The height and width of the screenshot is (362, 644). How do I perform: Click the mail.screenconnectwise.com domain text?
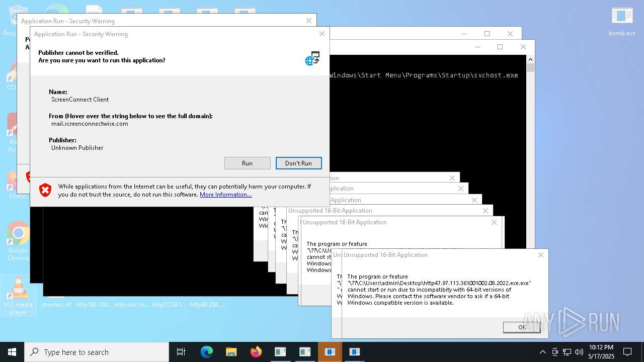tap(90, 124)
